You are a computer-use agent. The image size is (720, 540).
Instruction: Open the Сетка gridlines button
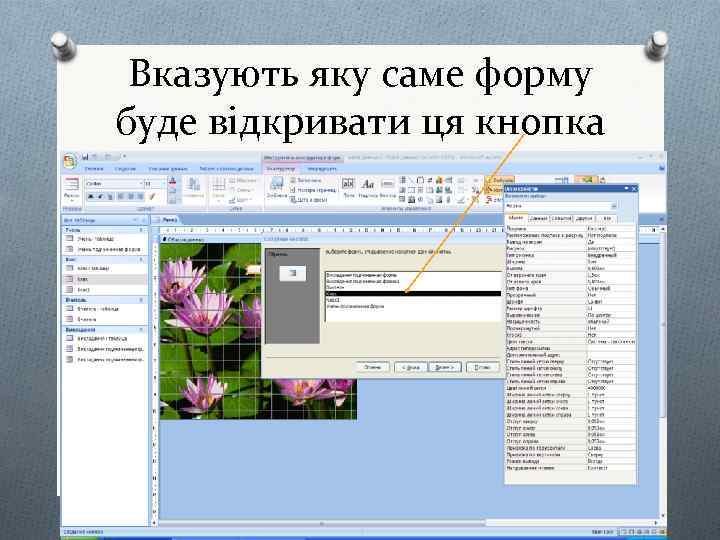[219, 188]
